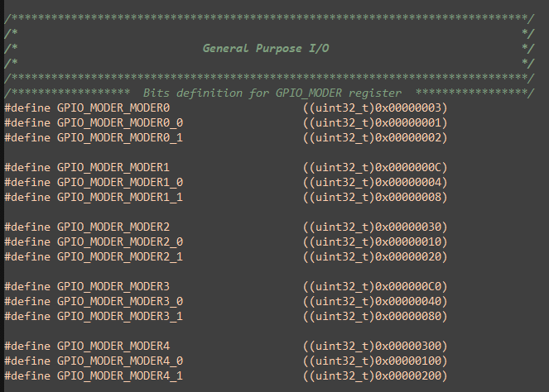Click the General Purpose I/O comment heading
This screenshot has height=392, width=549.
click(266, 48)
